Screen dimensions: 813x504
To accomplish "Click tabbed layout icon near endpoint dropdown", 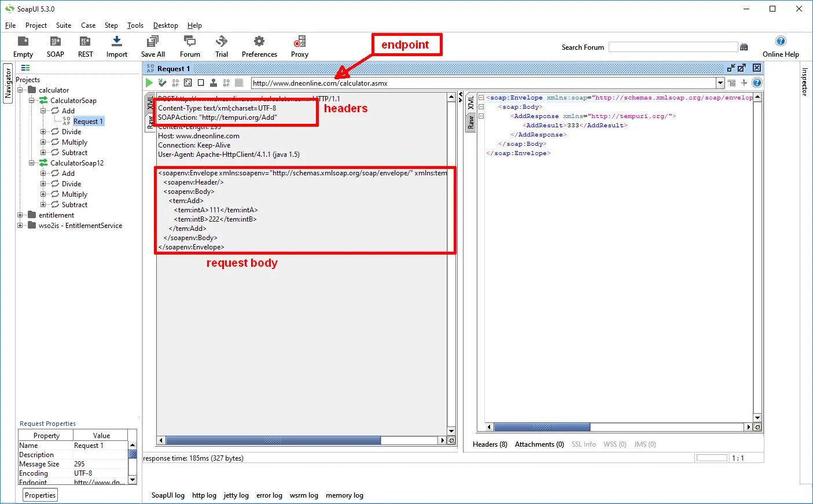I will pyautogui.click(x=731, y=83).
